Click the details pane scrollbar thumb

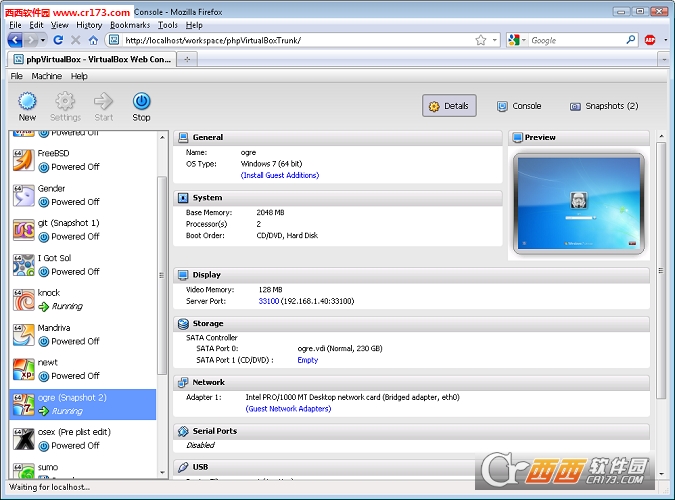(661, 270)
